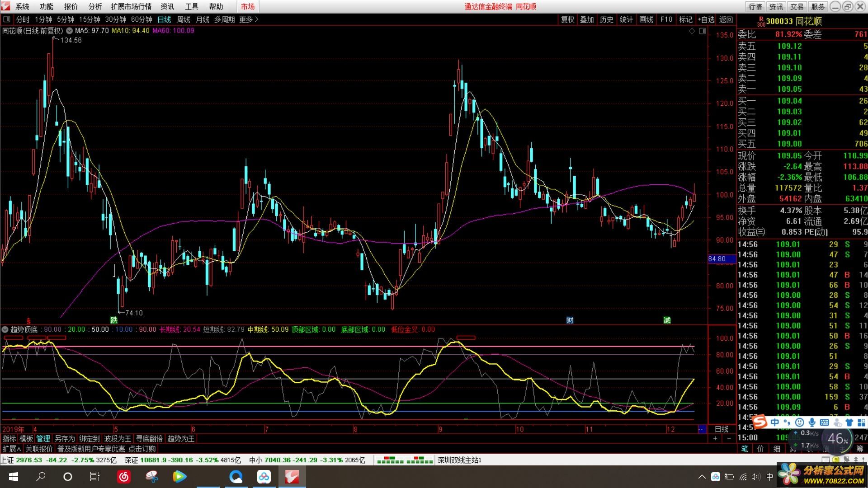Open NetEase Cloud Music taskbar icon
The width and height of the screenshot is (868, 488).
click(124, 477)
